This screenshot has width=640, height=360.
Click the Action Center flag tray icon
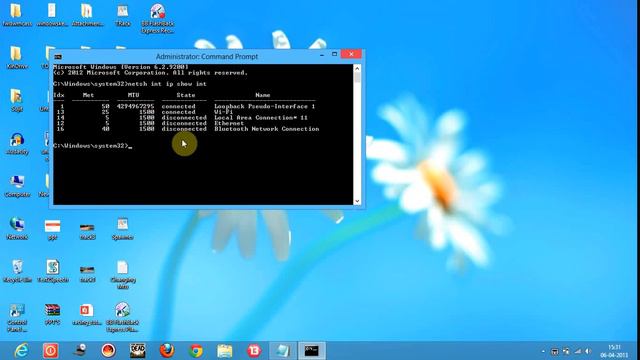[566, 351]
